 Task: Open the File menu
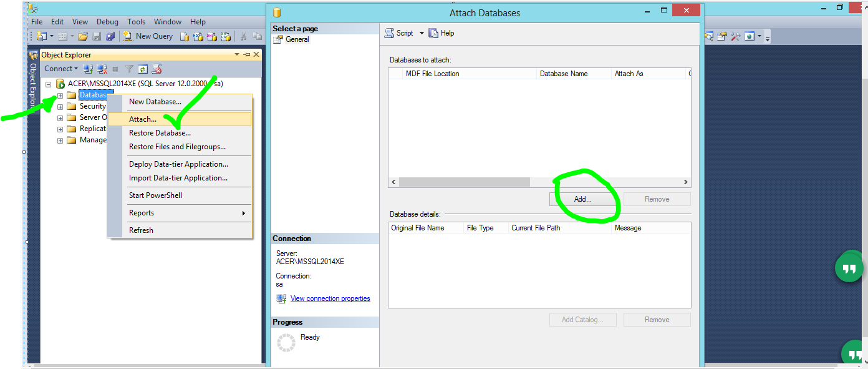(37, 22)
